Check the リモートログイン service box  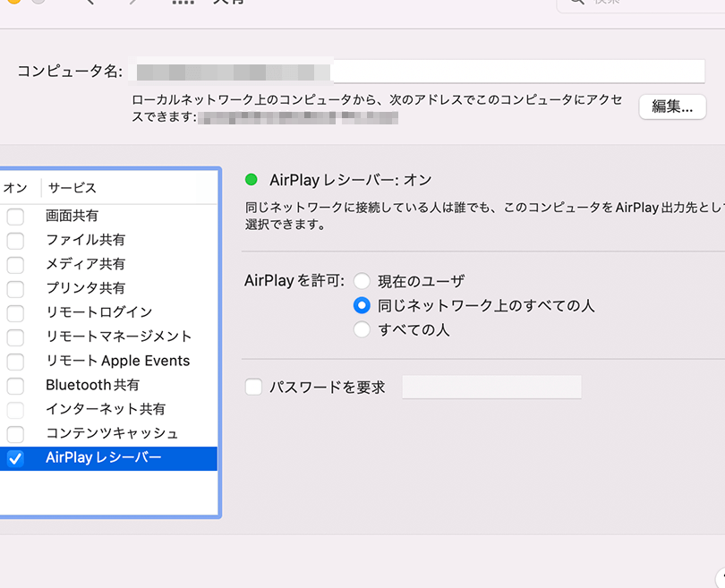(x=15, y=313)
